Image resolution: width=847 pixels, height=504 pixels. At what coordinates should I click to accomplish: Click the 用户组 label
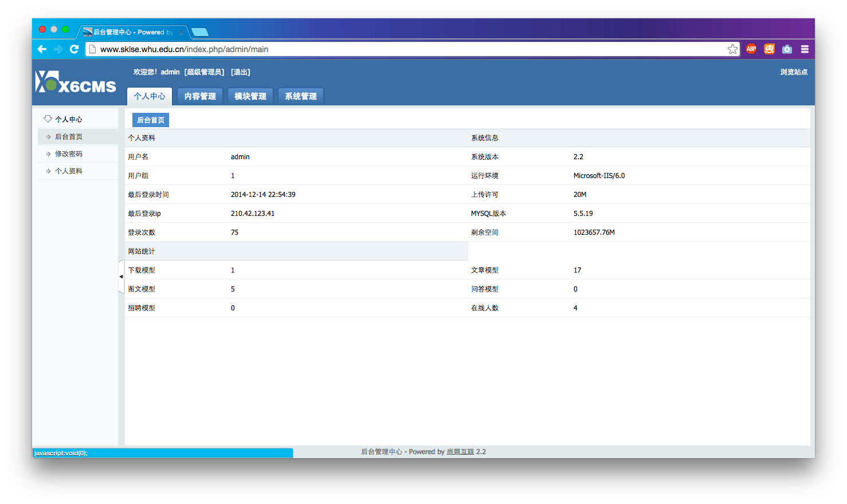(138, 176)
